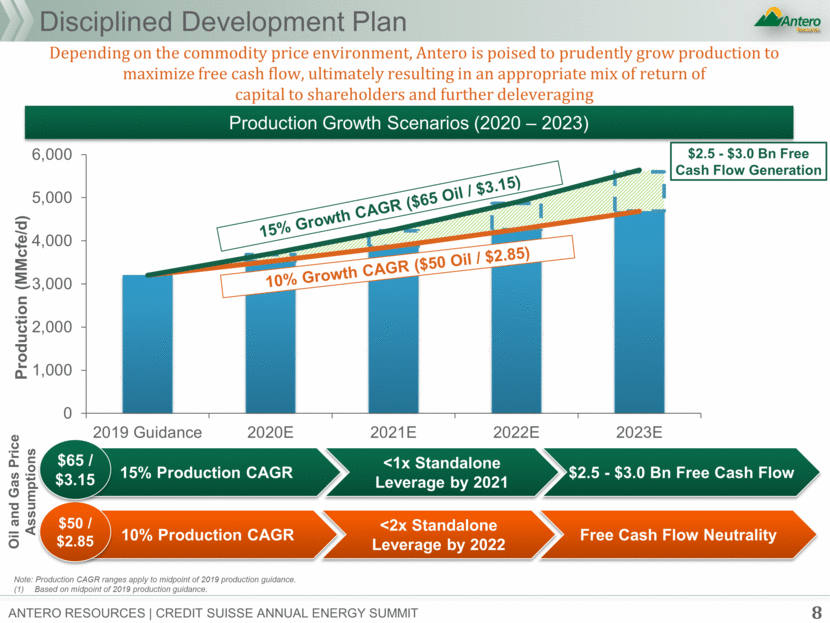Click the '1,000' y-axis value
This screenshot has height=623, width=830.
click(52, 370)
